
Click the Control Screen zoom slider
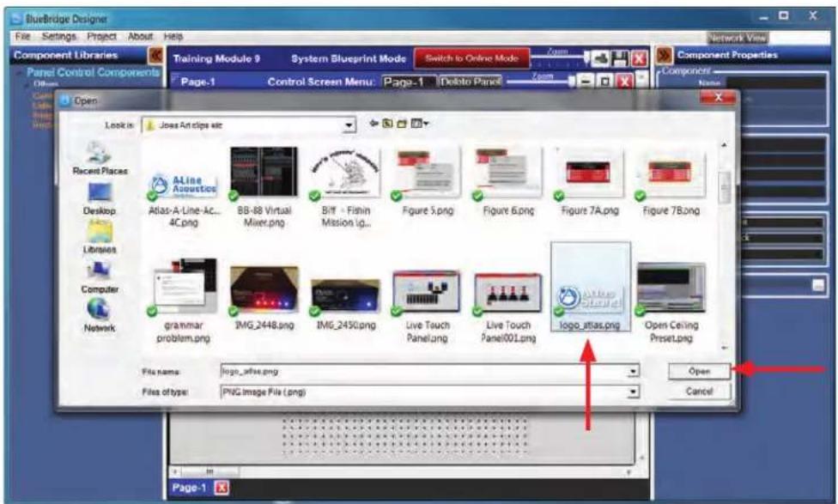(540, 82)
